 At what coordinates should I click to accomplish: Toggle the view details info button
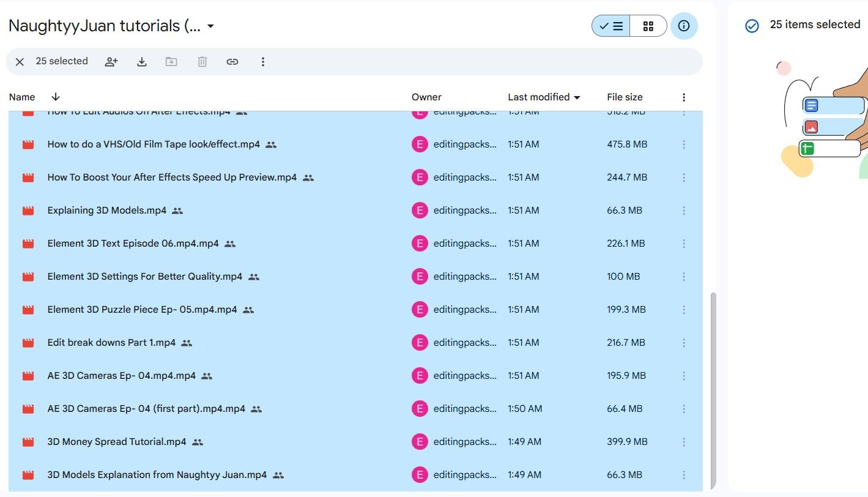[684, 26]
